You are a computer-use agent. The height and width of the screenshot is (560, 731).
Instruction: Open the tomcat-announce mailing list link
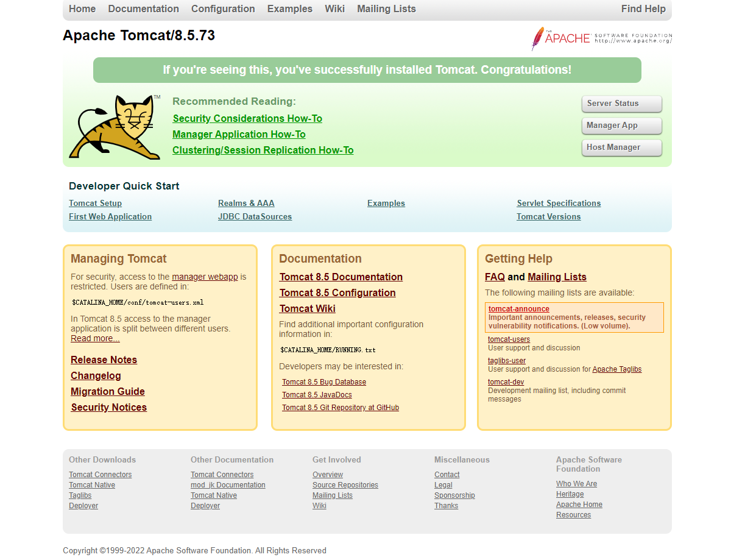tap(519, 309)
